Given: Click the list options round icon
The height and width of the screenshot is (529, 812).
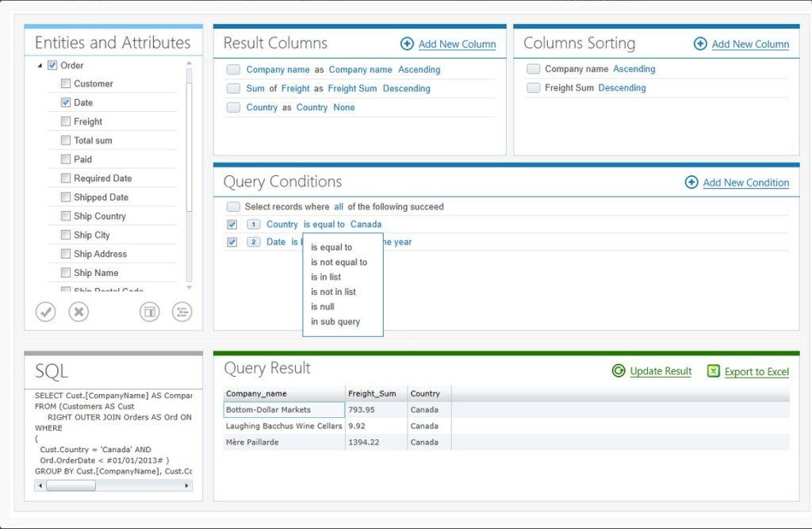Looking at the screenshot, I should (x=182, y=312).
